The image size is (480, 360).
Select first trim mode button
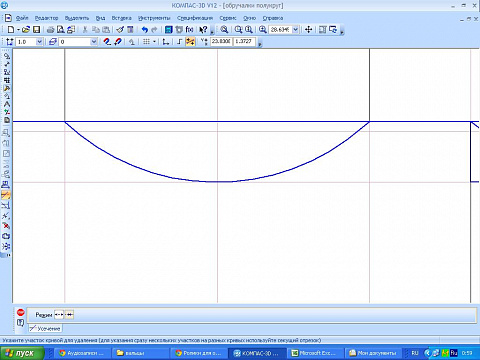click(x=59, y=314)
